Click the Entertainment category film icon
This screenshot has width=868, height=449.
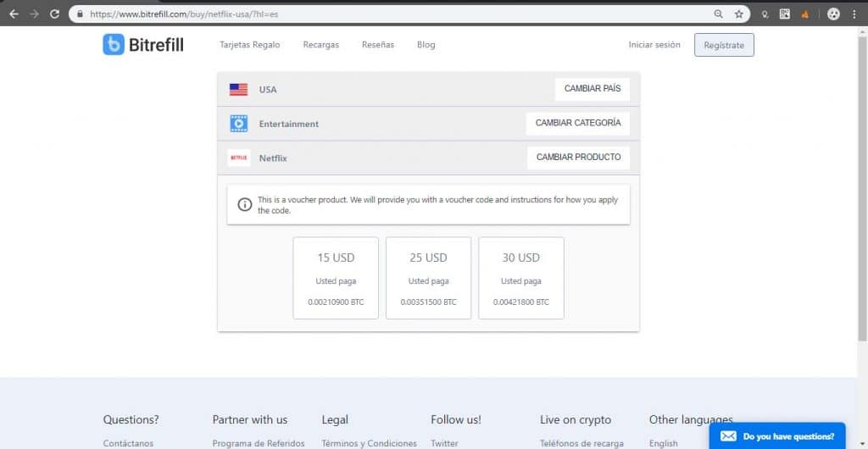tap(238, 124)
